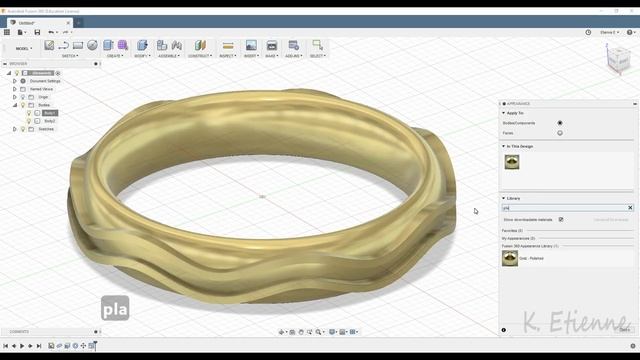Toggle visibility bulb of Body2
Screen dimensions: 640x360
pyautogui.click(x=29, y=121)
